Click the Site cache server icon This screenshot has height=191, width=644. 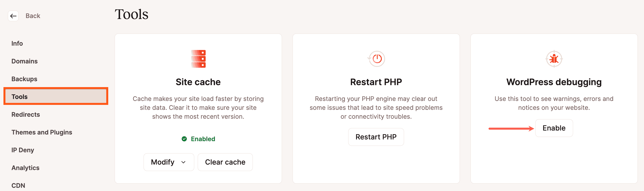[x=198, y=59]
